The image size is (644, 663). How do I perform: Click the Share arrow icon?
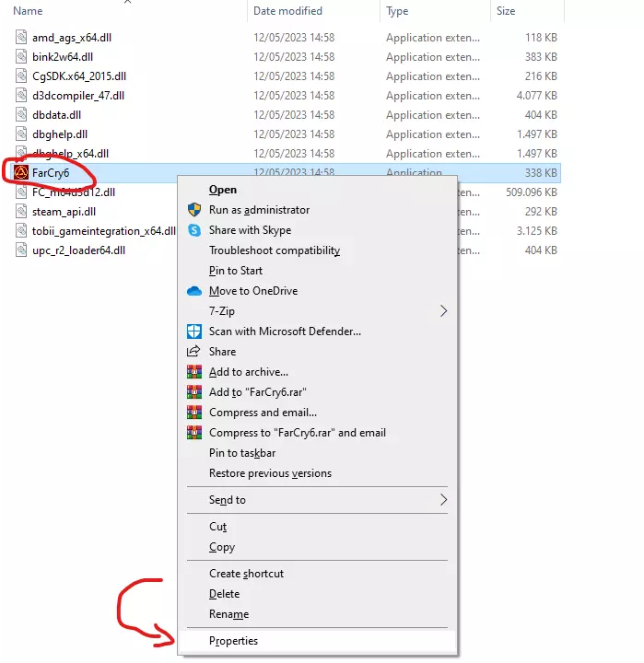(193, 352)
